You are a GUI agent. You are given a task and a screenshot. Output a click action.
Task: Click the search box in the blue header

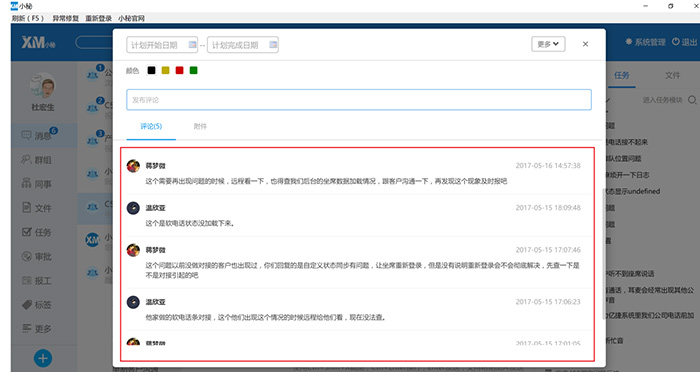95,42
